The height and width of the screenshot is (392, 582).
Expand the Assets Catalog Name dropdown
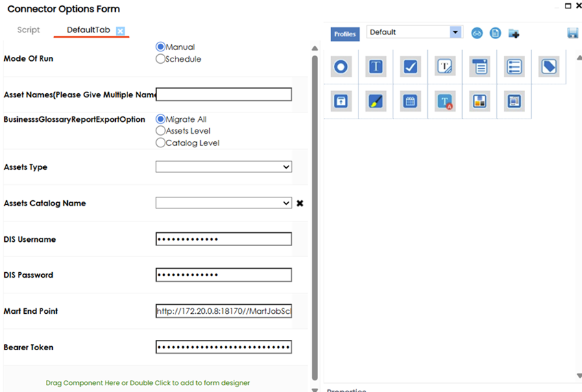click(x=223, y=203)
